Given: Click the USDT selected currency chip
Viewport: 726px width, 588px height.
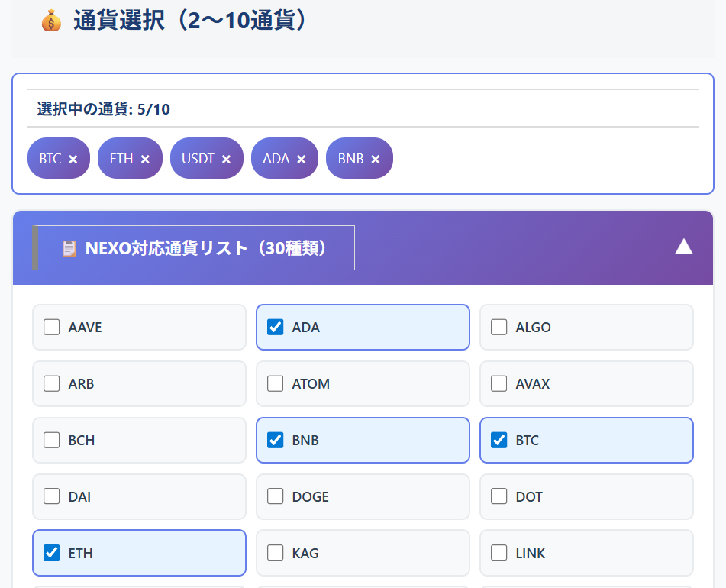Looking at the screenshot, I should (198, 159).
